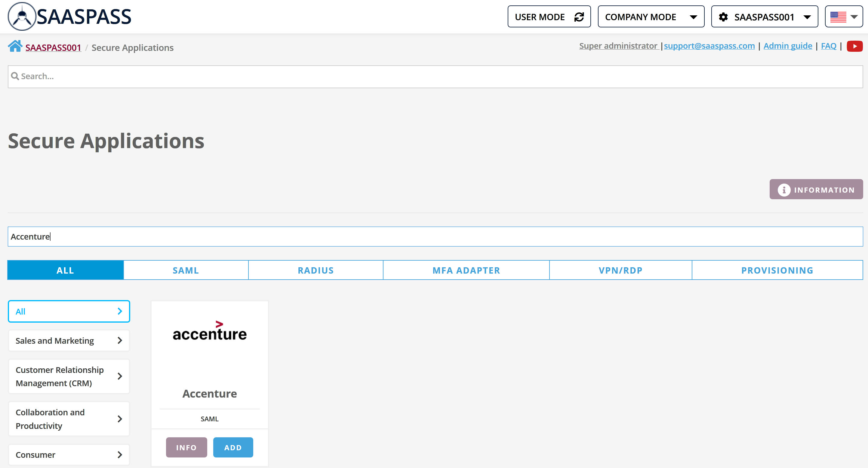Switch to the SAML tab

click(x=185, y=270)
